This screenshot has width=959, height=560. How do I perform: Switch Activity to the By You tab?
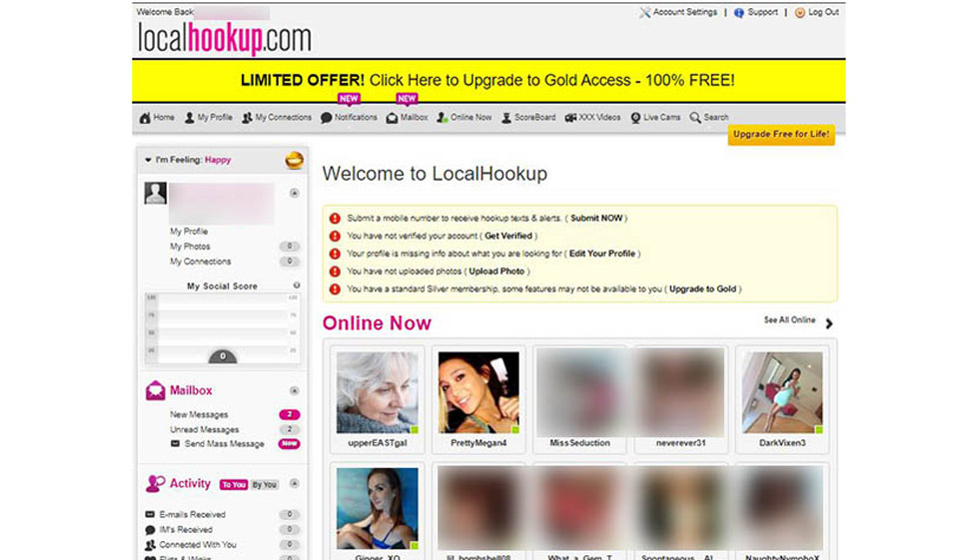pos(264,485)
